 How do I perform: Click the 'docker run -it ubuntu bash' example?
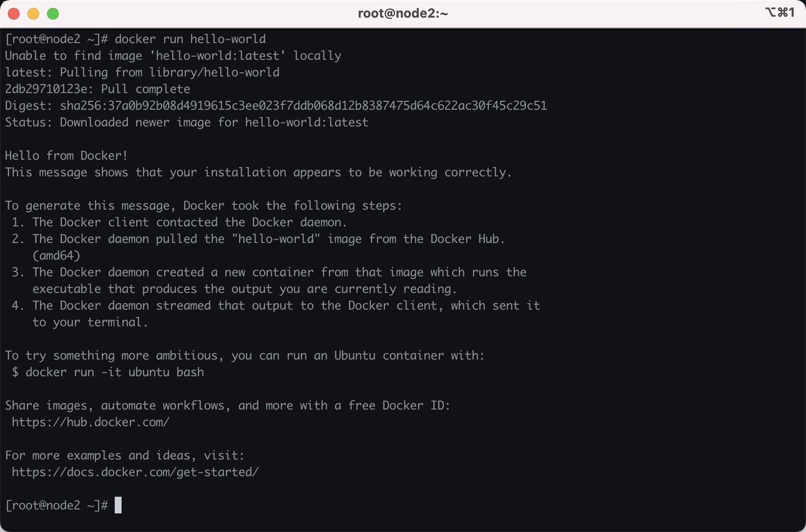point(115,372)
